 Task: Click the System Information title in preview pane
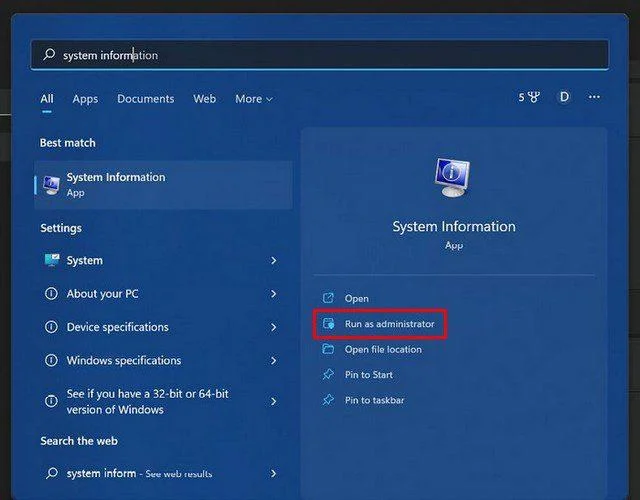tap(454, 227)
